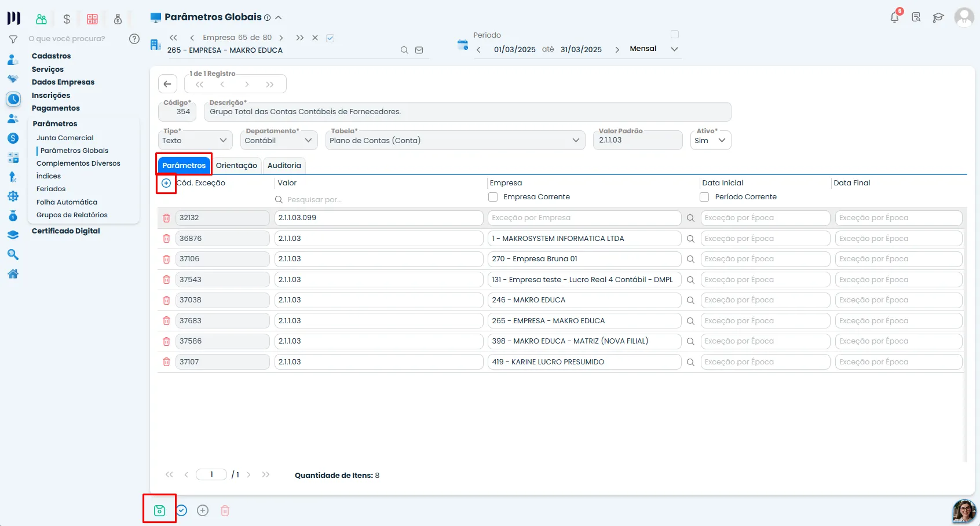Image resolution: width=980 pixels, height=526 pixels.
Task: Click search icon for MAKROSYSTEM INFORMATICA row
Action: [x=690, y=239]
